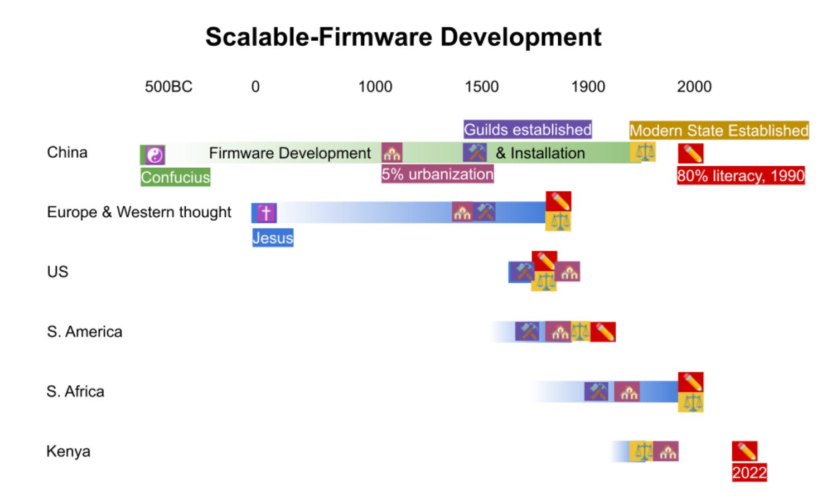Click the 2000 timeline label

pyautogui.click(x=694, y=86)
